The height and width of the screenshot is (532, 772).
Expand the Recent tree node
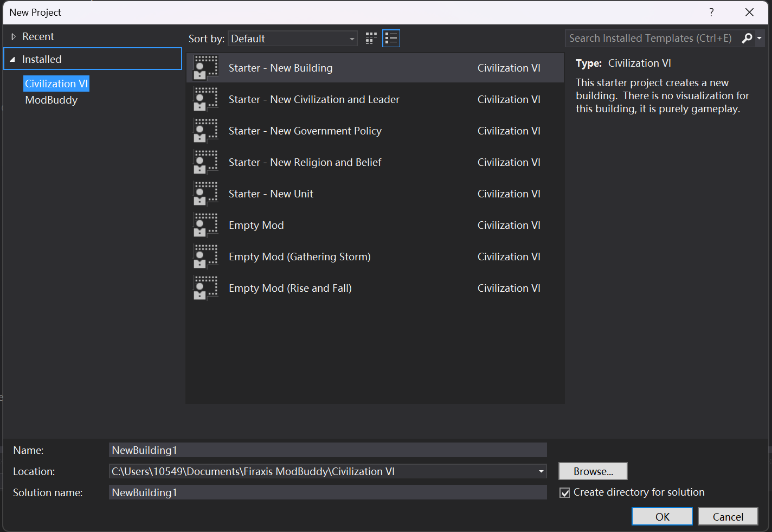point(14,37)
